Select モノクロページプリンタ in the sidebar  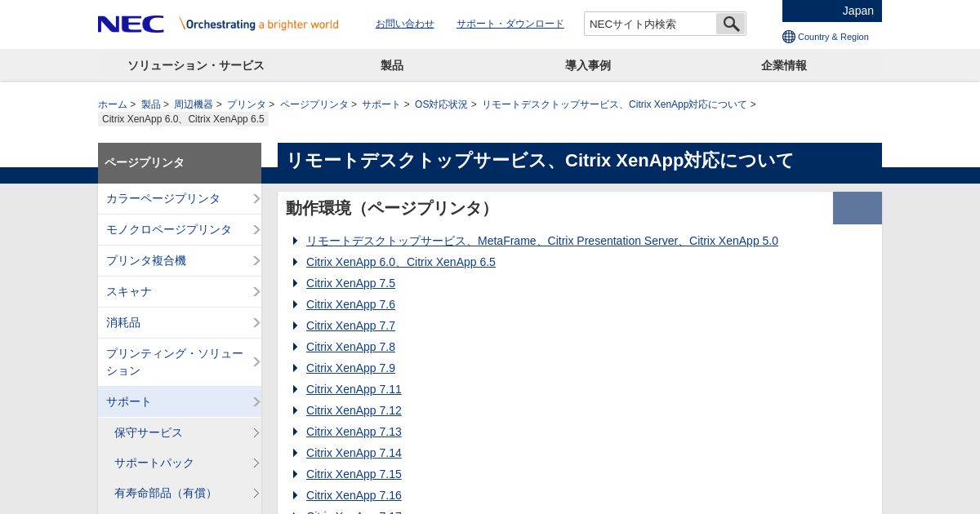[180, 230]
